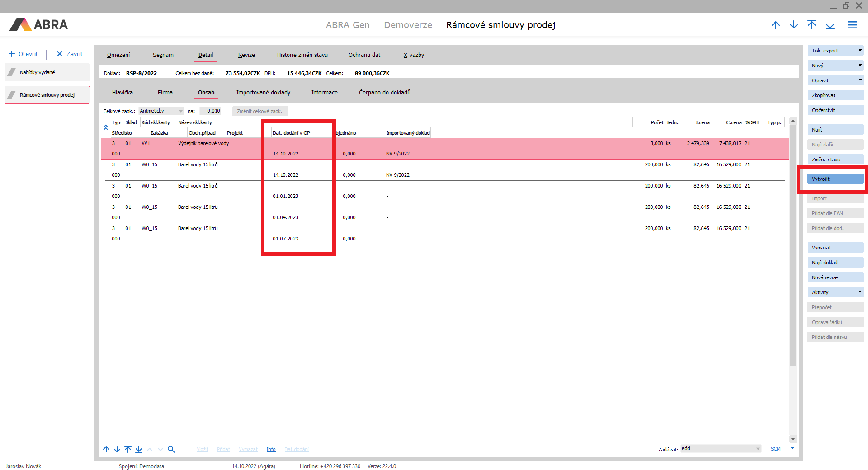
Task: Click the rounding value field showing 0,010
Action: tap(211, 111)
